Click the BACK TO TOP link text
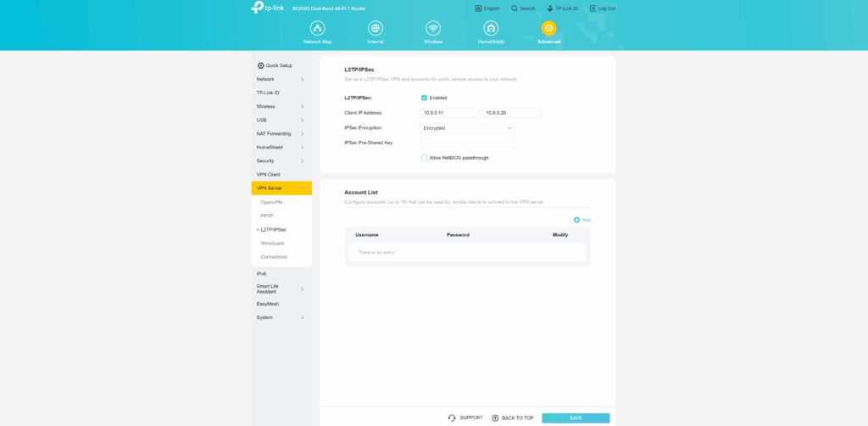This screenshot has height=426, width=868. click(518, 418)
